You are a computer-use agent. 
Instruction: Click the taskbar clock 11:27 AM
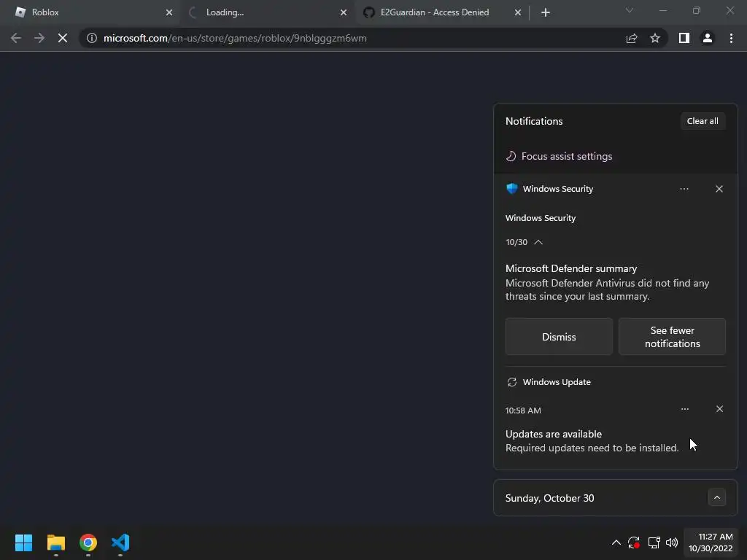click(x=711, y=542)
